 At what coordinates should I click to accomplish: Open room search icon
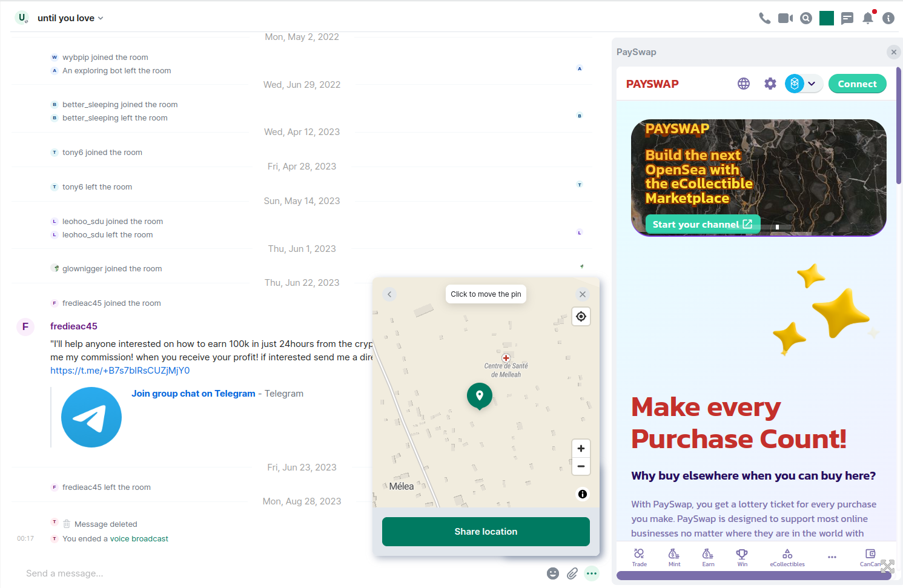pos(805,18)
